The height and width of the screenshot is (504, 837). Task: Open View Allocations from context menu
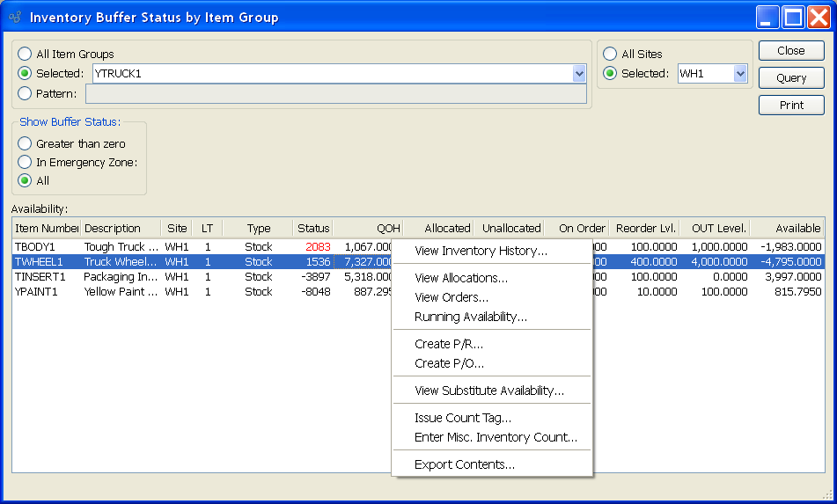point(461,279)
